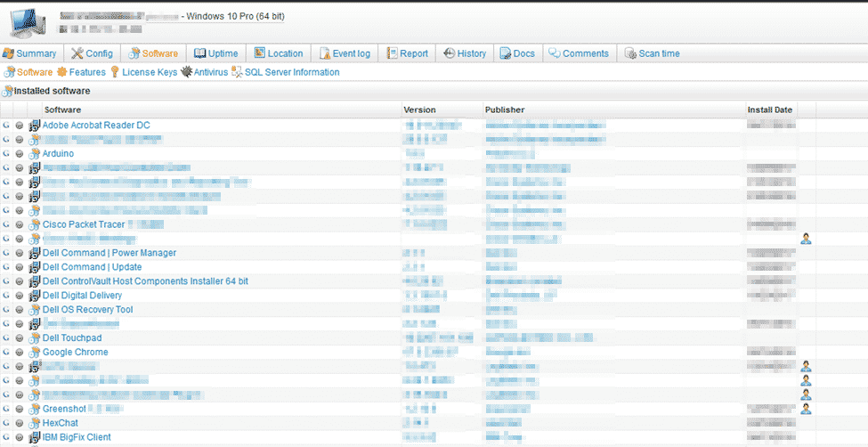
Task: Open Dell Digital Delivery link
Action: tap(82, 296)
